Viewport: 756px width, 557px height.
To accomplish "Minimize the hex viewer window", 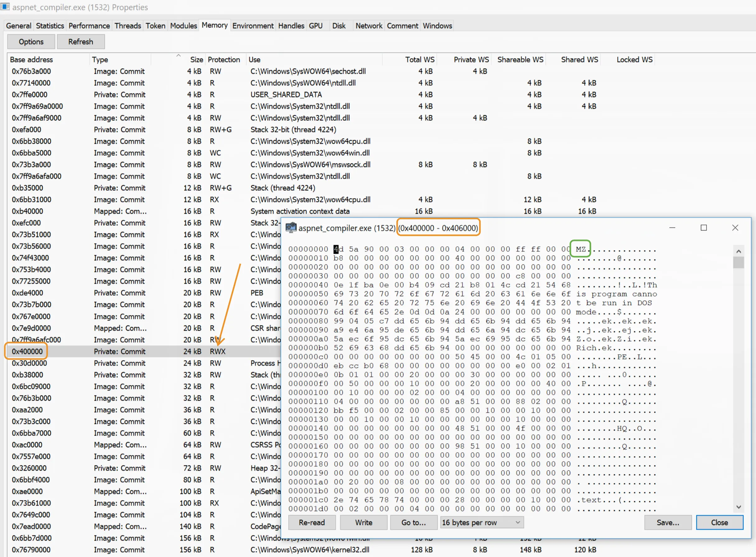I will pyautogui.click(x=672, y=228).
